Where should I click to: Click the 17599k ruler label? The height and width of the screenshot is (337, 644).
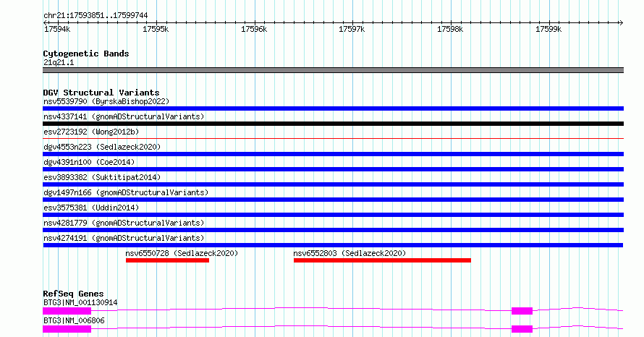point(548,29)
